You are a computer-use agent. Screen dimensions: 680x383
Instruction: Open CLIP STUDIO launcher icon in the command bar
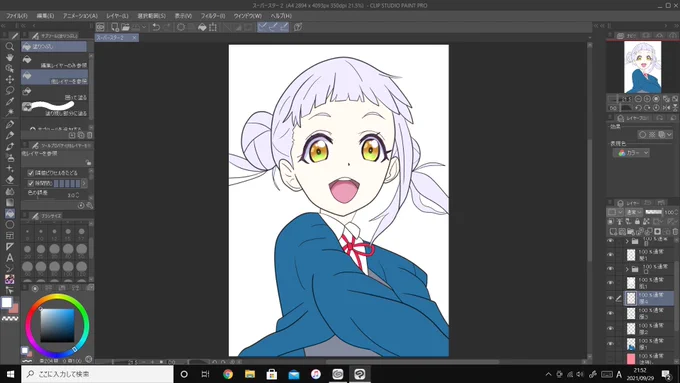tap(100, 27)
